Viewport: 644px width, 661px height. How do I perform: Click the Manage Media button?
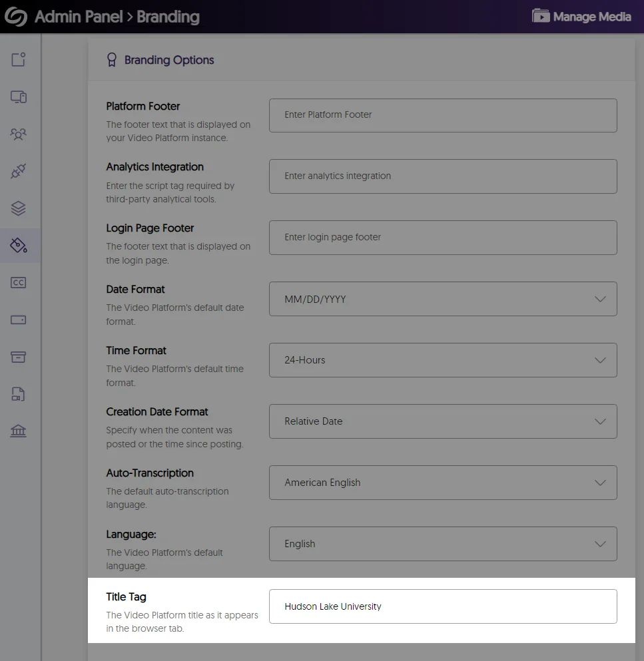(581, 17)
